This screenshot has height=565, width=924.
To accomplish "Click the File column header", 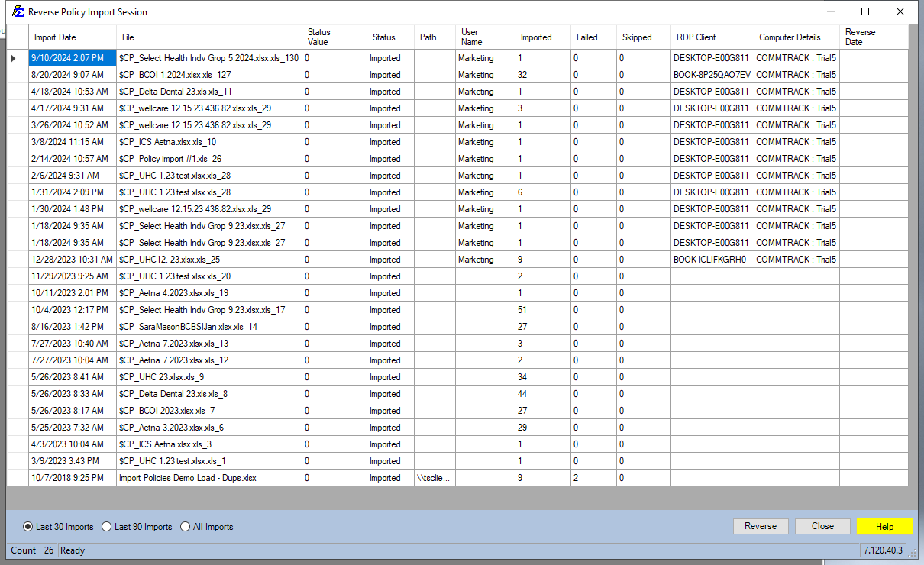I will [x=128, y=37].
